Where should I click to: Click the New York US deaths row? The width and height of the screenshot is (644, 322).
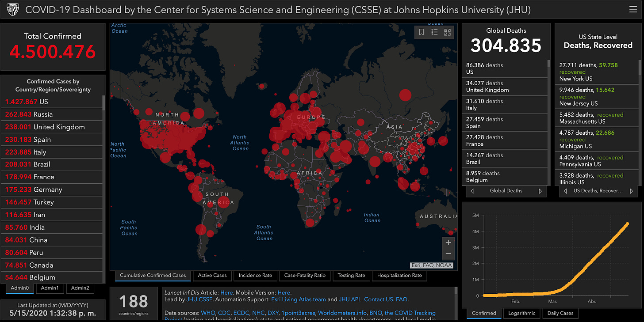click(597, 72)
